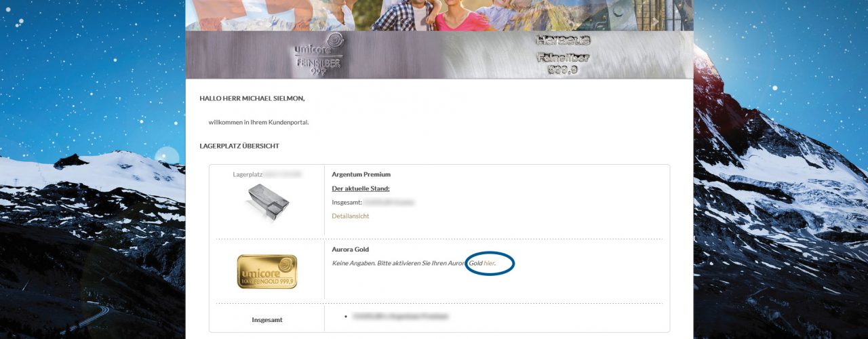Viewport: 868px width, 339px height.
Task: Click the blurred Lagerplatz number
Action: point(283,175)
